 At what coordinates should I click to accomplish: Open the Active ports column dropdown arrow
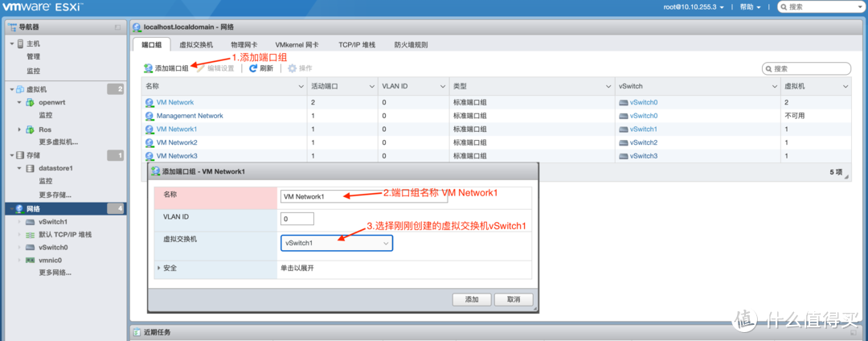pos(371,86)
